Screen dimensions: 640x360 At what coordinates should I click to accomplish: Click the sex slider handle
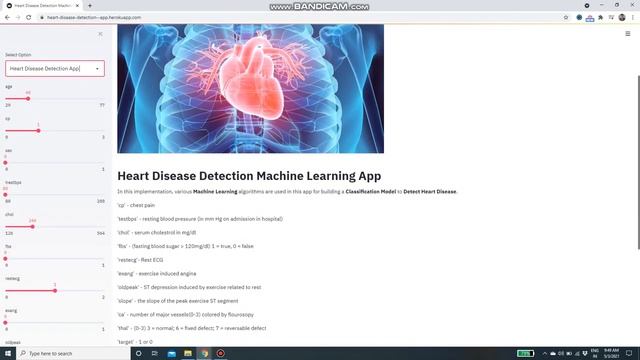click(5, 162)
